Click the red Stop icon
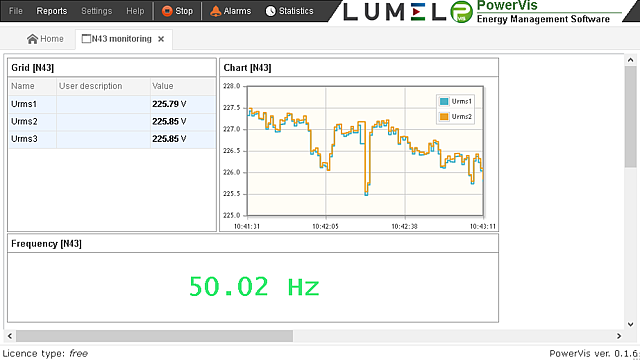Screen dimensions: 640x360 (x=167, y=11)
